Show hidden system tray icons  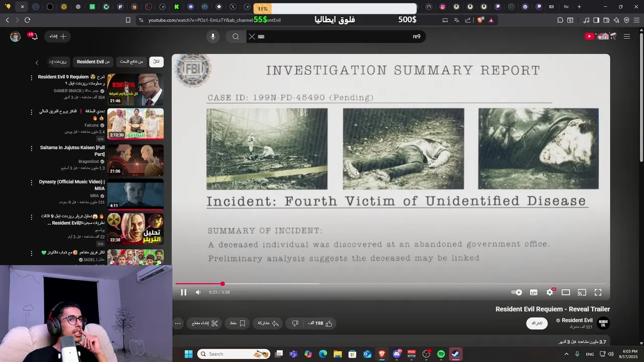point(566,354)
